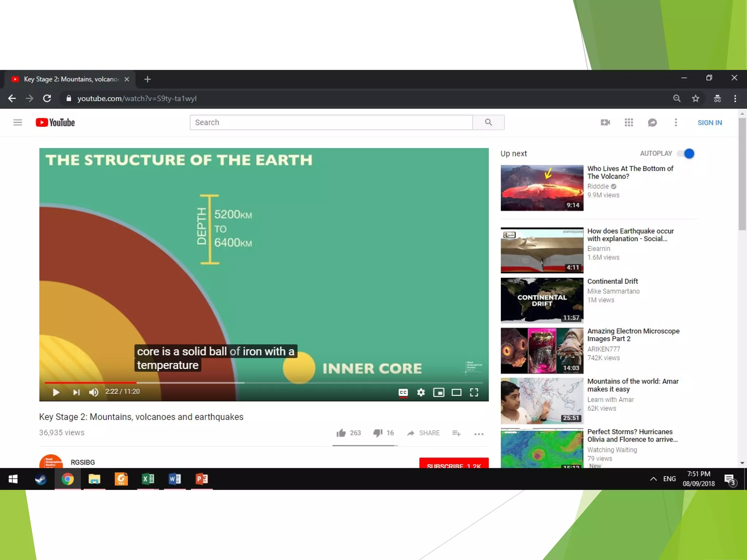Mute the video volume speaker icon
The width and height of the screenshot is (747, 560).
tap(93, 392)
